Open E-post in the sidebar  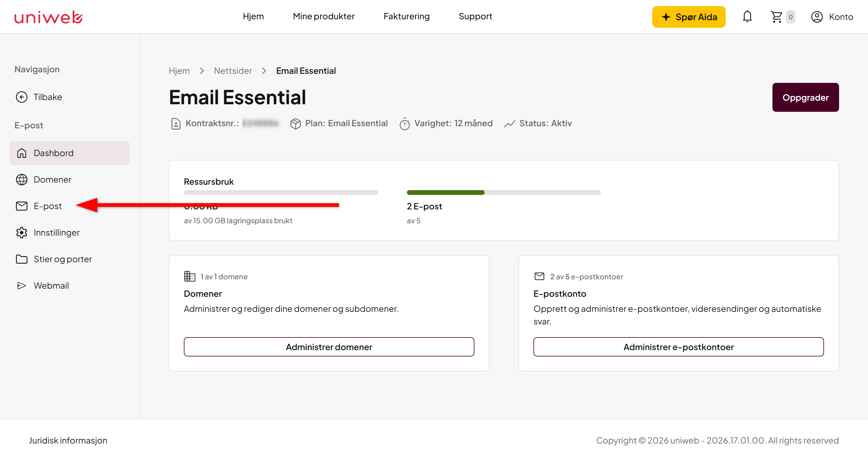tap(69, 206)
